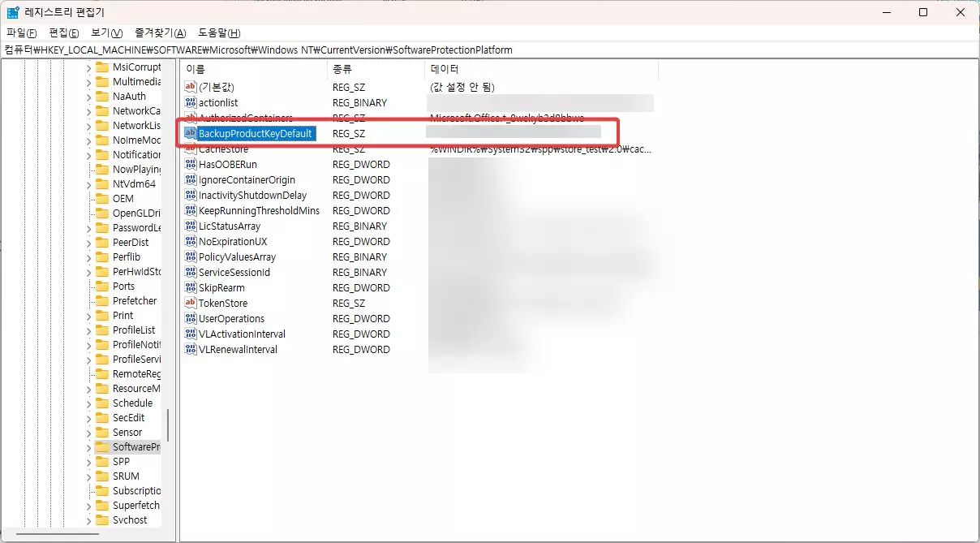
Task: Select the Sensor key in tree
Action: (127, 432)
